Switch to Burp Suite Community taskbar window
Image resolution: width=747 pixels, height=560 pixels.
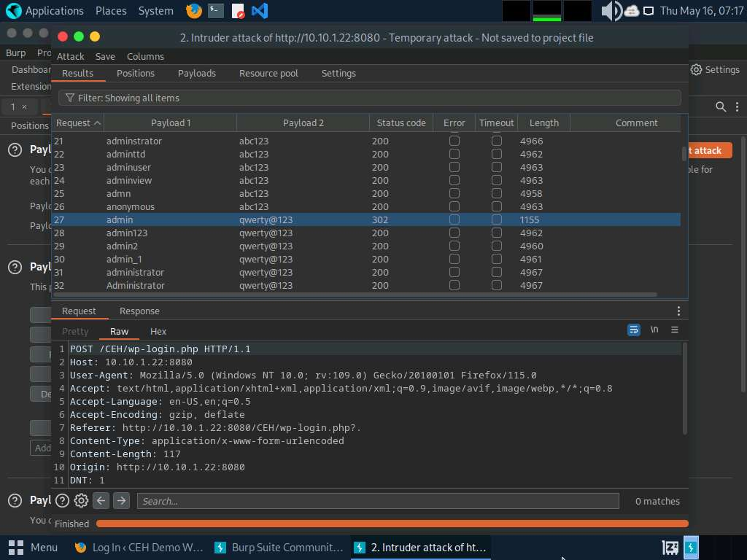point(279,548)
